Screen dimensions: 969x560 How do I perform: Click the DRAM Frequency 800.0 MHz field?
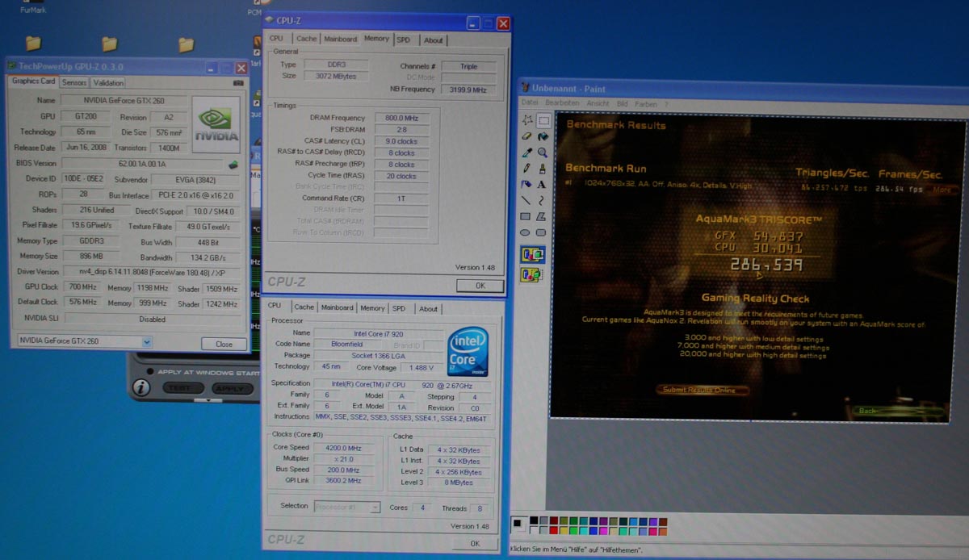pos(401,118)
